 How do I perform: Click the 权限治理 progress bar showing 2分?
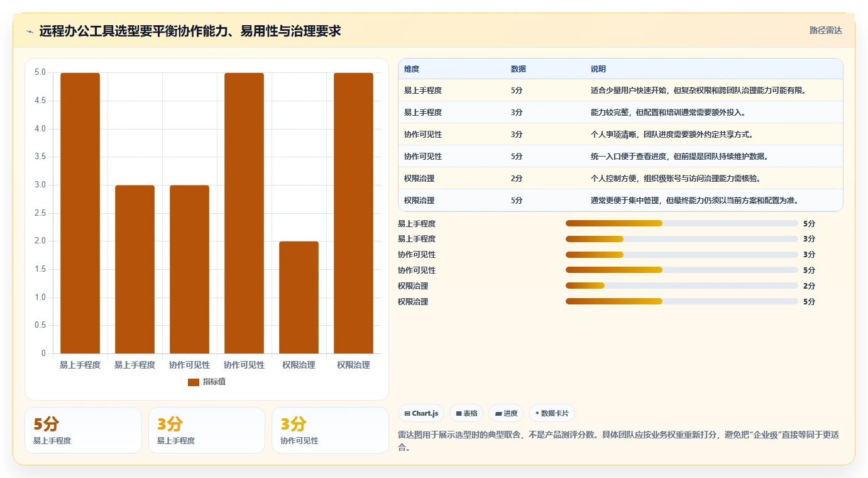(x=682, y=286)
